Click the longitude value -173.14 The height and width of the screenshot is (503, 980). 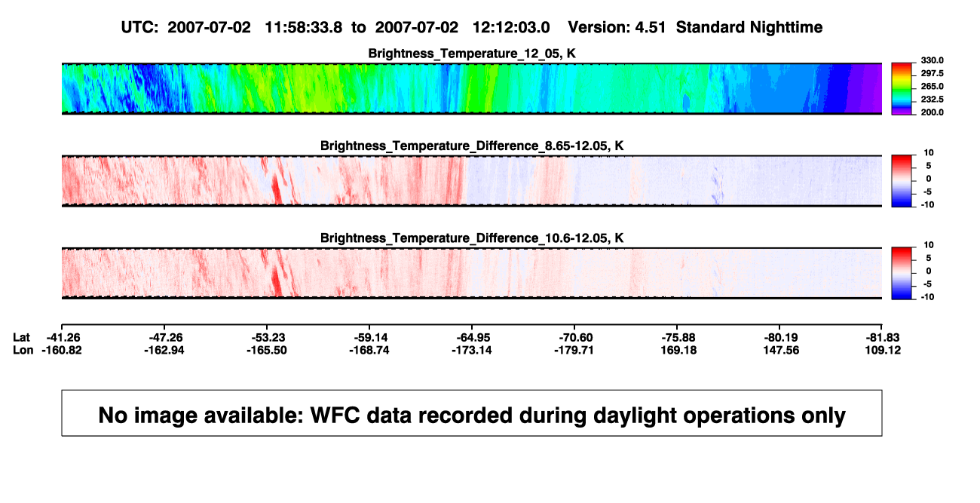[x=472, y=350]
